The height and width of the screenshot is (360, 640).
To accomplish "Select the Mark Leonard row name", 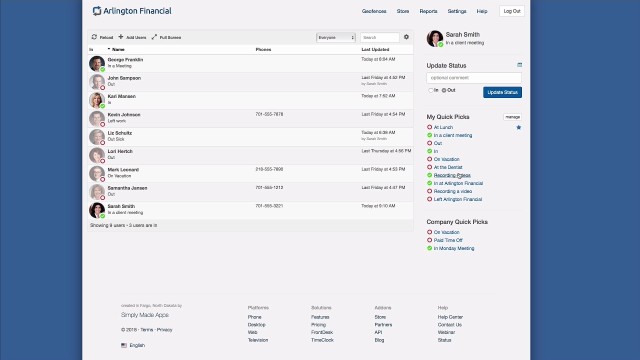I will pyautogui.click(x=123, y=170).
